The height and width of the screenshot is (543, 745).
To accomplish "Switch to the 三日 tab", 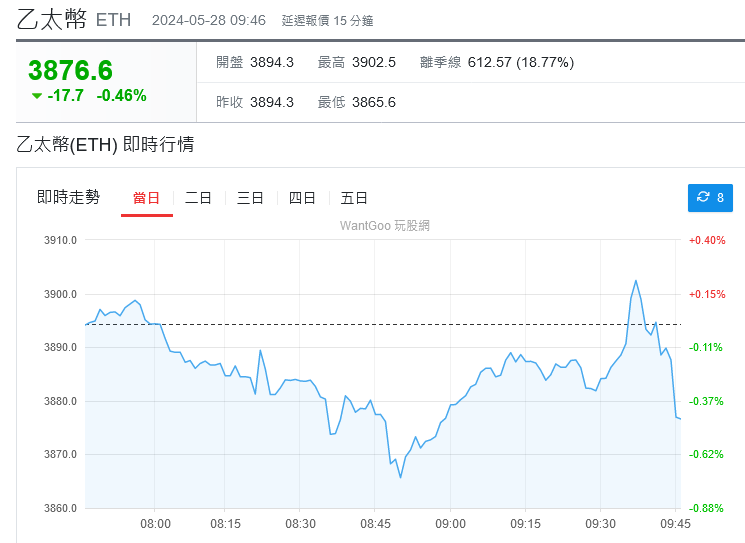I will point(250,198).
